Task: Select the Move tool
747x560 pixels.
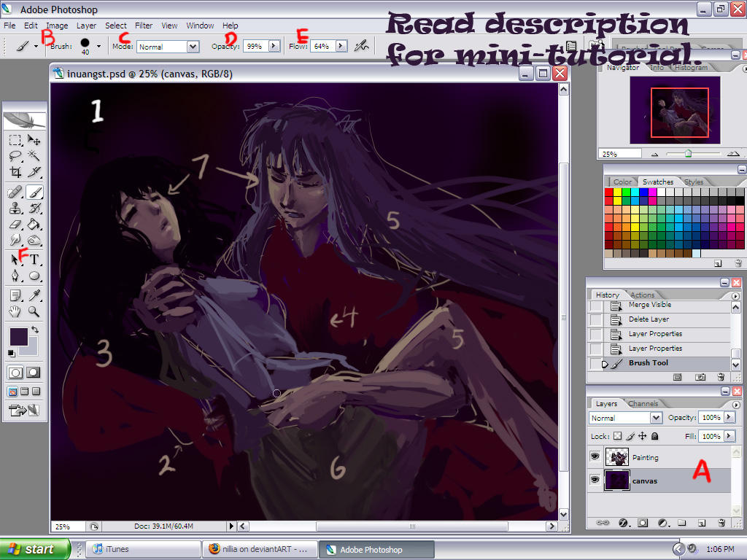Action: (x=34, y=140)
